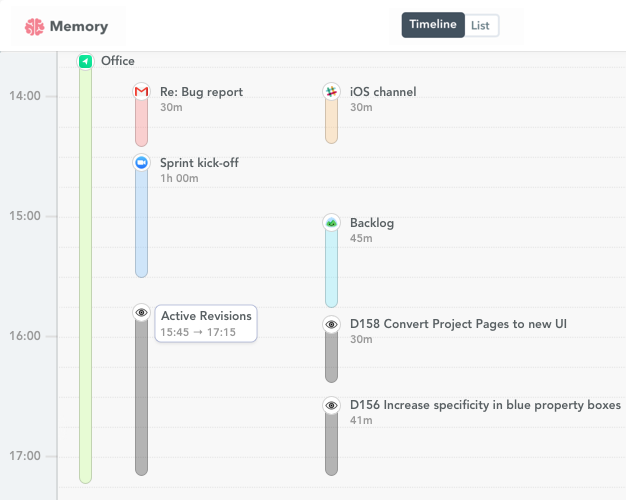Click the eye icon for Active Revisions
The image size is (626, 500).
[141, 312]
